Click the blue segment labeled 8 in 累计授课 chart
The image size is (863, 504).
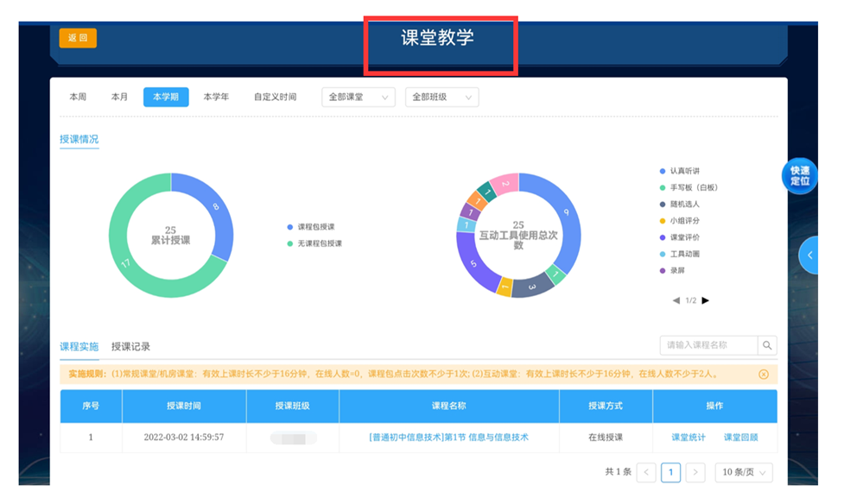tap(214, 207)
